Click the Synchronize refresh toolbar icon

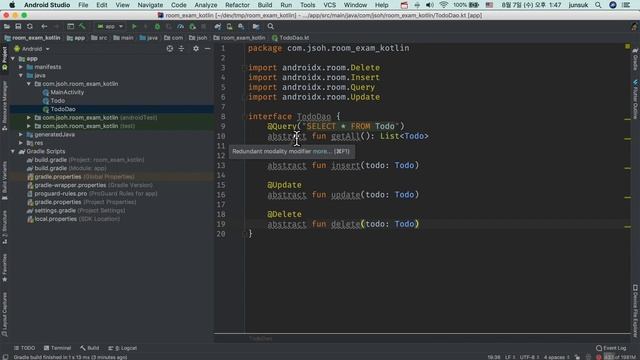pos(29,27)
